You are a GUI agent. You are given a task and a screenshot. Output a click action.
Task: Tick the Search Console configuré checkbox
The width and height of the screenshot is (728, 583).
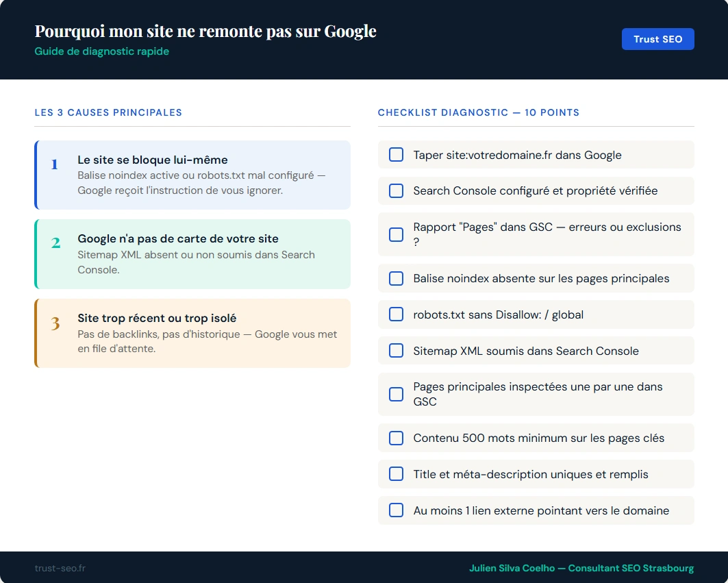[x=396, y=190]
